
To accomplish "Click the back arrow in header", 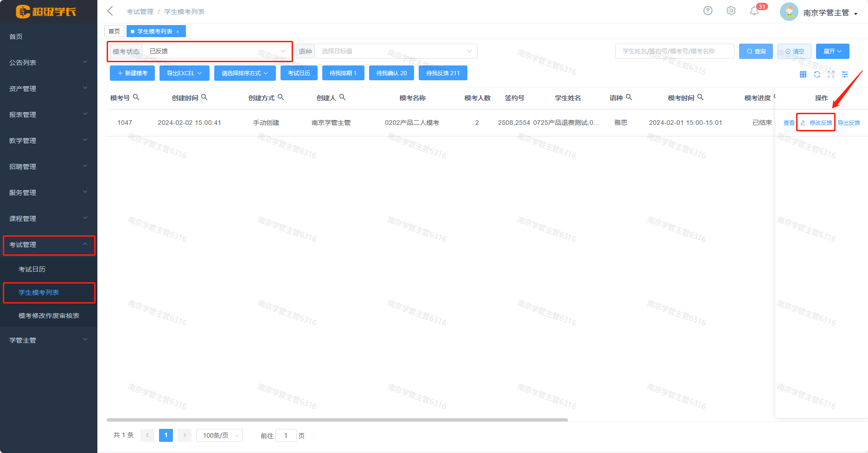I will coord(110,11).
